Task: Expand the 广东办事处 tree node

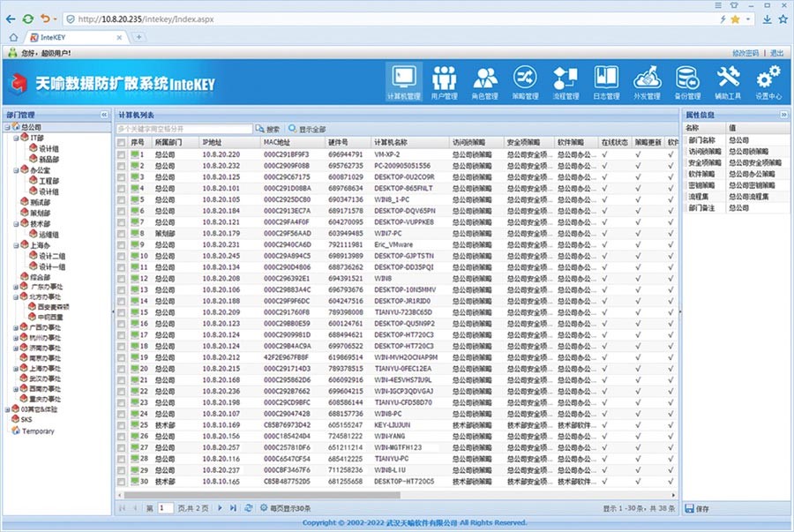Action: pyautogui.click(x=16, y=287)
